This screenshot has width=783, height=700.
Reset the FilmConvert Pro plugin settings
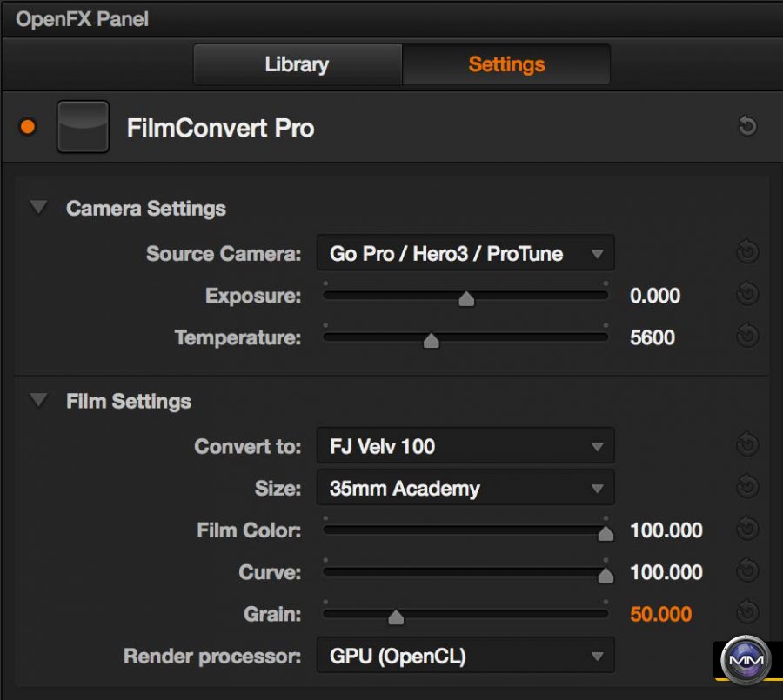746,127
